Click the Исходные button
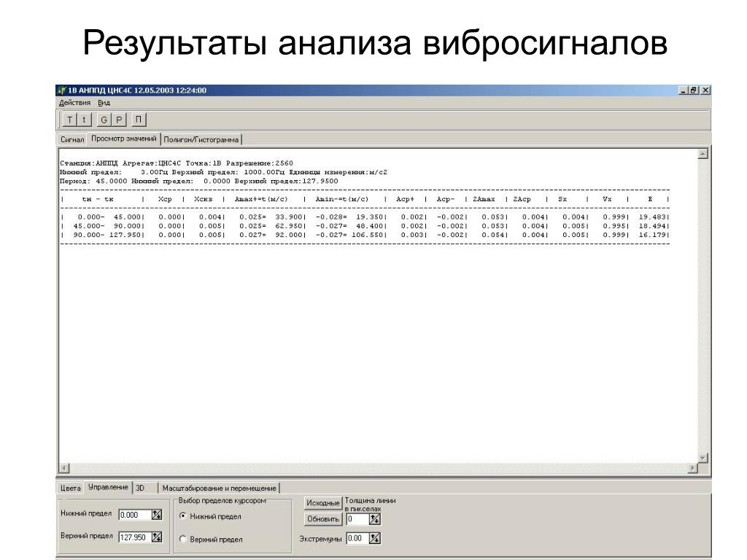The height and width of the screenshot is (560, 747). (x=323, y=503)
